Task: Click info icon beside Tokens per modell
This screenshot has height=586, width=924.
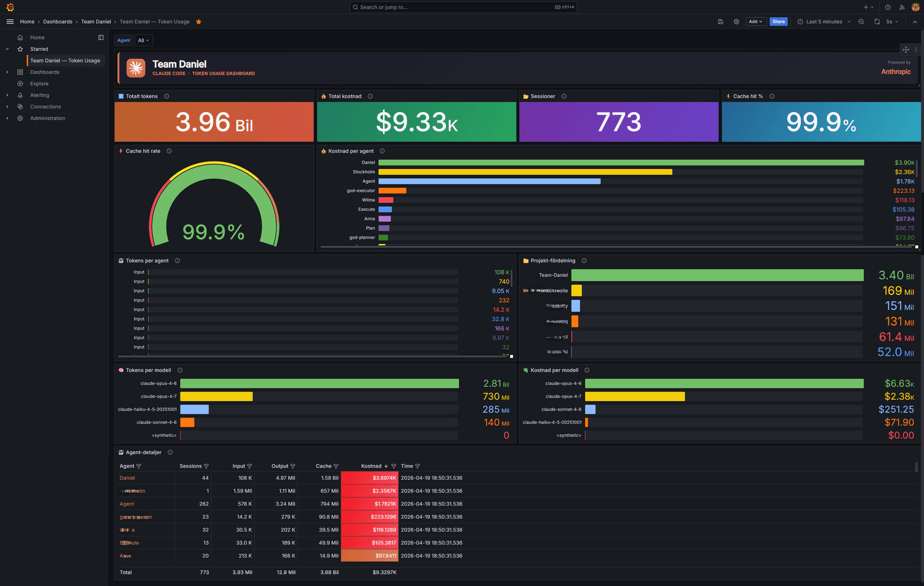Action: (x=180, y=370)
